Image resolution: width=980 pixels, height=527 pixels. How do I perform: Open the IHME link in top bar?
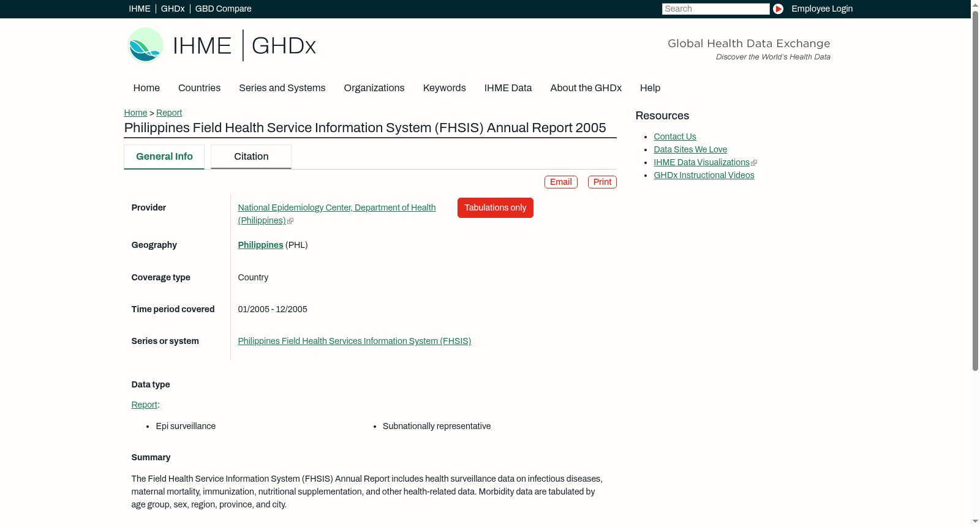point(140,9)
